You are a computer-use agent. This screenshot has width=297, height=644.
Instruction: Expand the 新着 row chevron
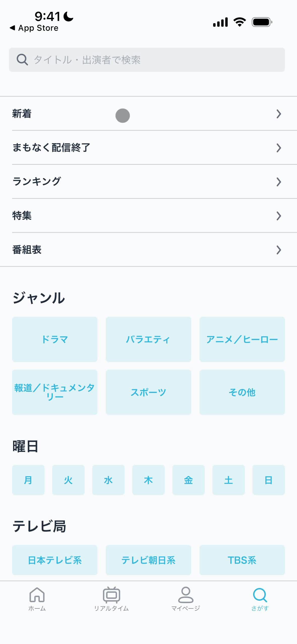click(278, 114)
